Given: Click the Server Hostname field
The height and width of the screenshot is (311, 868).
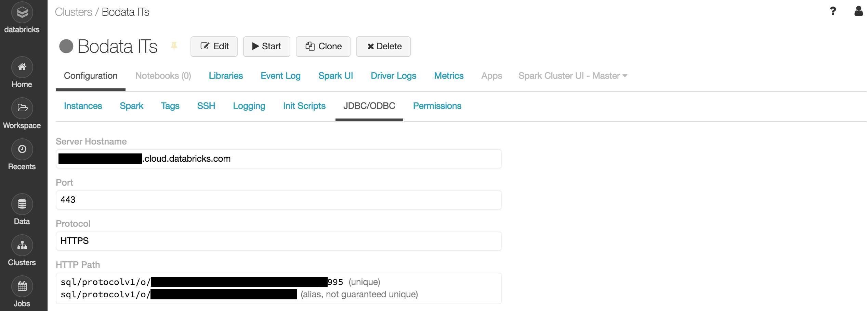Looking at the screenshot, I should coord(279,159).
